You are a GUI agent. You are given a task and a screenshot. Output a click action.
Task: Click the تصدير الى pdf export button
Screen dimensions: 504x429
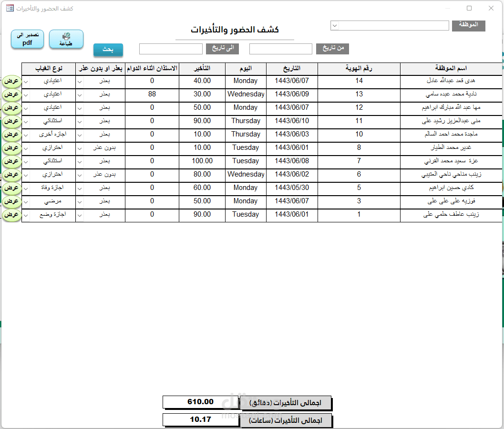click(27, 39)
